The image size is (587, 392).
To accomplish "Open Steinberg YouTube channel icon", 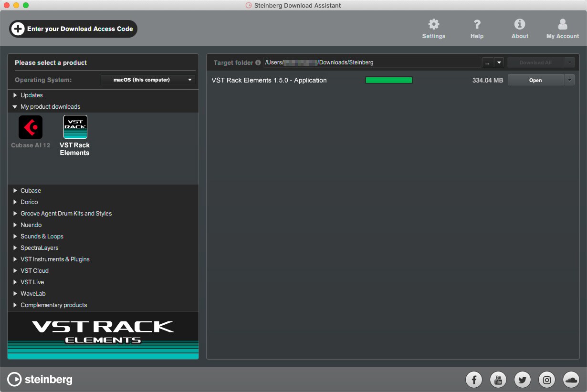I will tap(498, 380).
